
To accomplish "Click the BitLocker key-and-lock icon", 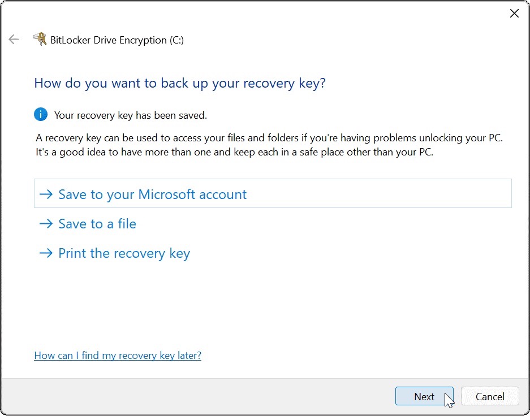I will point(39,40).
